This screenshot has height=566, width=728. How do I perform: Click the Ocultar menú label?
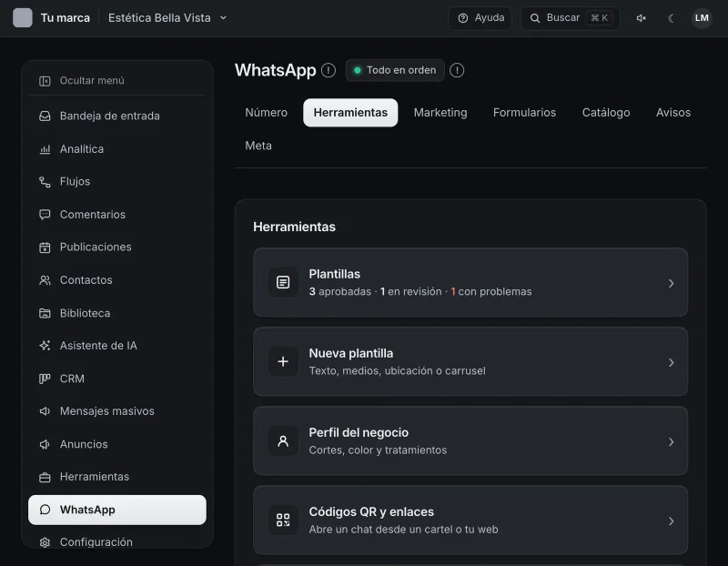92,81
